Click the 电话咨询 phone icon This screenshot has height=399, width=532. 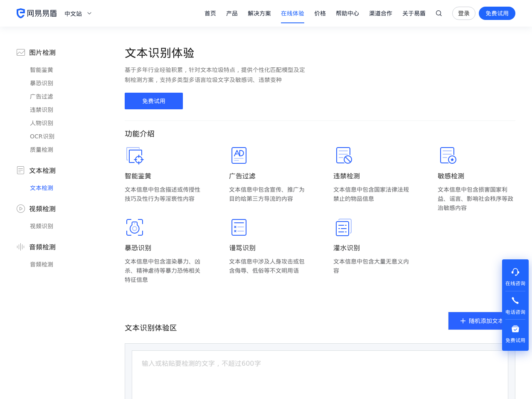515,300
